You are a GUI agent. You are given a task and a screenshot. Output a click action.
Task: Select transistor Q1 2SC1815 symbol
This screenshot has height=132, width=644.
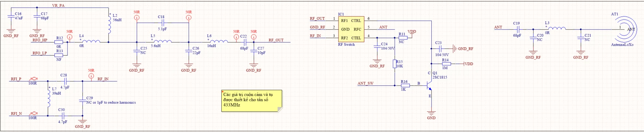pyautogui.click(x=430, y=85)
